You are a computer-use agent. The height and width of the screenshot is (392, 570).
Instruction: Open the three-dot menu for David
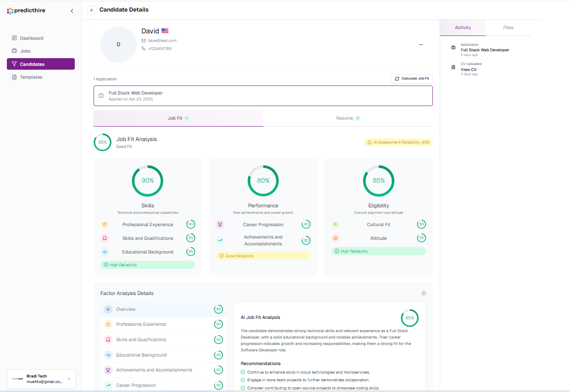tap(421, 44)
